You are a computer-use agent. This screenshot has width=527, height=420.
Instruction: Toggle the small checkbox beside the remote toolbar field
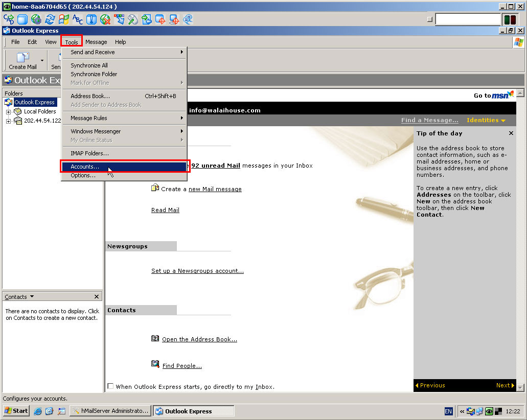(429, 19)
